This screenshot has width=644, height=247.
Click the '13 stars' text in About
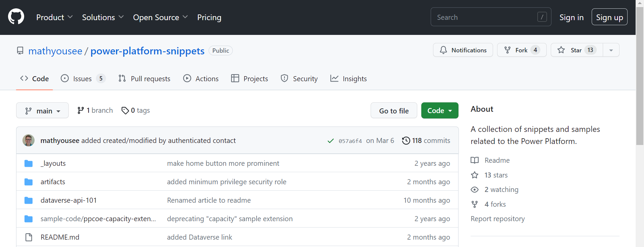coord(496,175)
